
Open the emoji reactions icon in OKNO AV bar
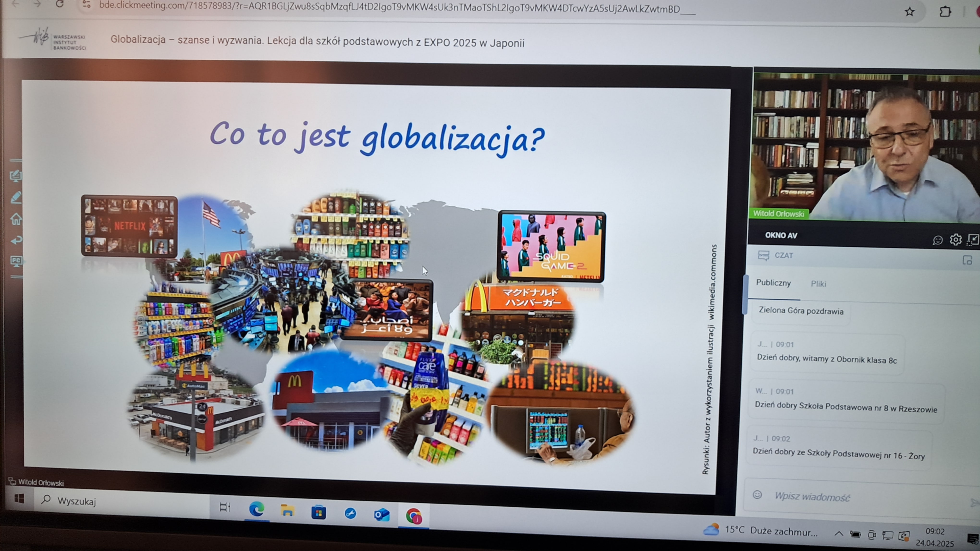[937, 240]
